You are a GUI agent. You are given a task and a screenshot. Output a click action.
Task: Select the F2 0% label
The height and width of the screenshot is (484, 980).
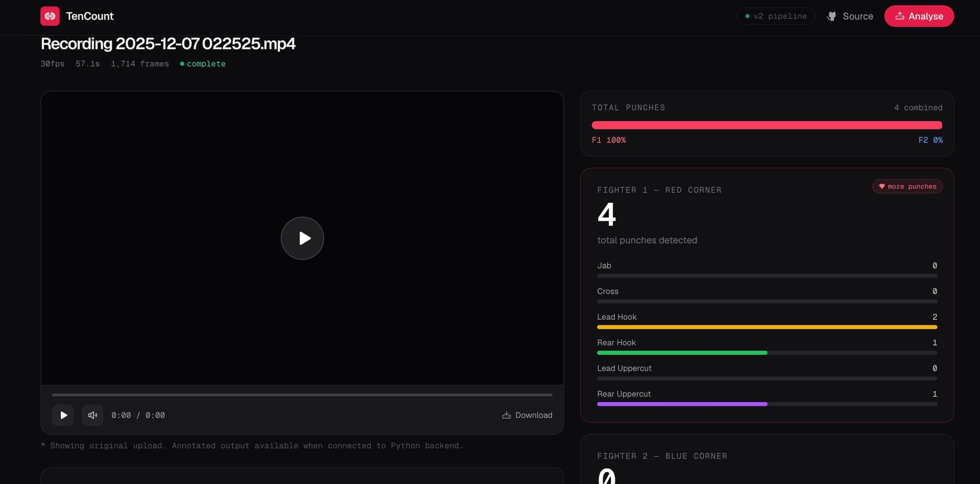(930, 140)
